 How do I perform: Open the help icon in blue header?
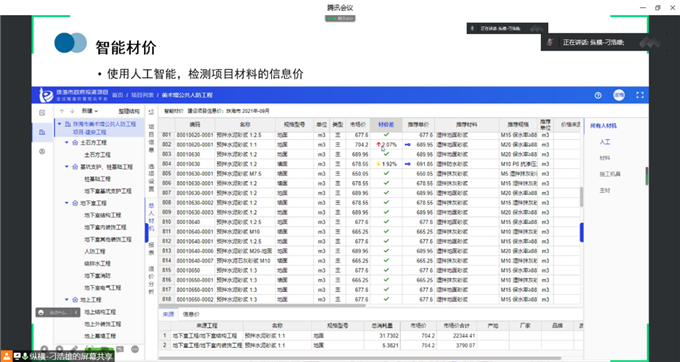pos(598,95)
